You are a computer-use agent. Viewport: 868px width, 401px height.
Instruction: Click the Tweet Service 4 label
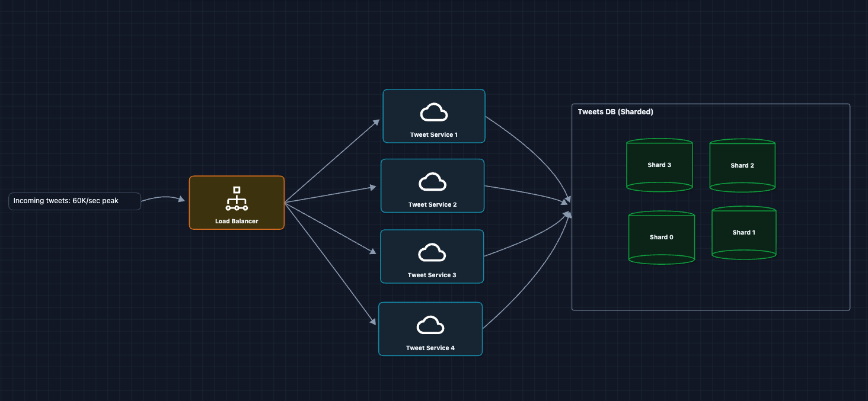tap(430, 348)
